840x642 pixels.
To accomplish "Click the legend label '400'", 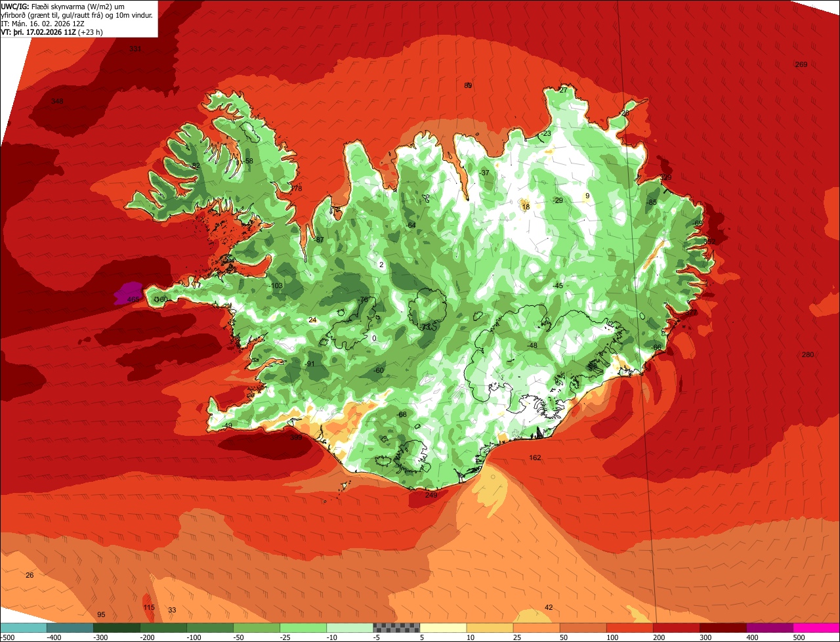I will point(752,637).
